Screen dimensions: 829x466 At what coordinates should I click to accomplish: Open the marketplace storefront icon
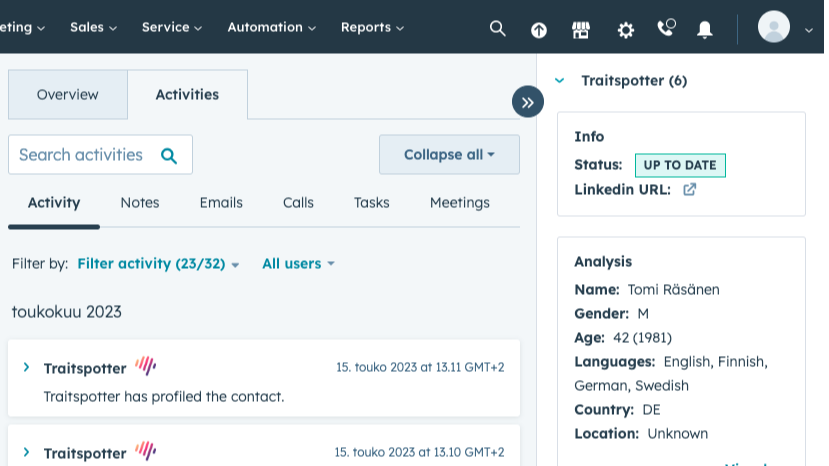coord(581,29)
